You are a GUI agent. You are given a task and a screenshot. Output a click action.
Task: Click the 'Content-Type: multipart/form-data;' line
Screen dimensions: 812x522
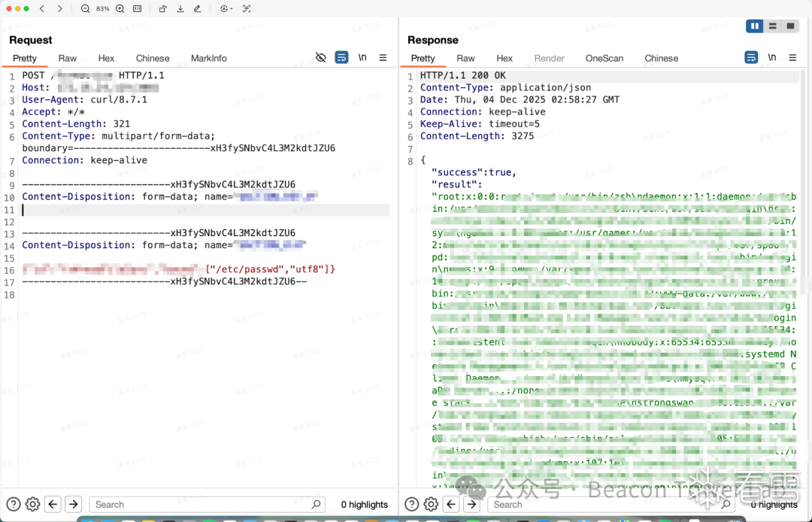tap(119, 136)
